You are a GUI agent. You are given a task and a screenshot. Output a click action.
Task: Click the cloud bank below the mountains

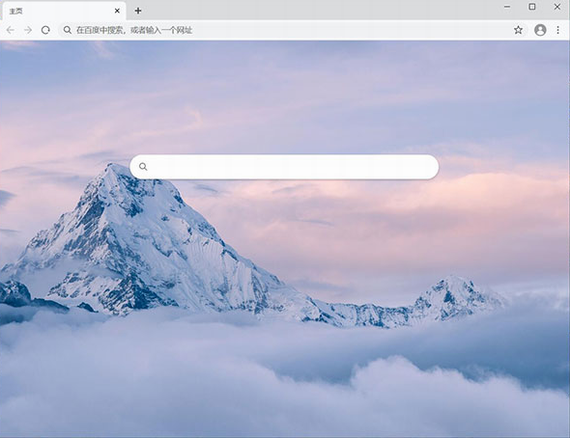pyautogui.click(x=284, y=378)
